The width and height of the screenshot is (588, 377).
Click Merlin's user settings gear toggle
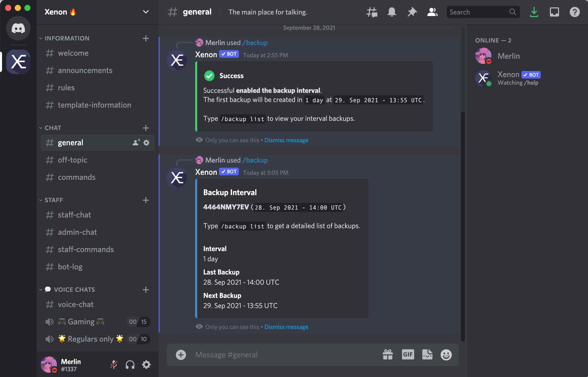(146, 365)
